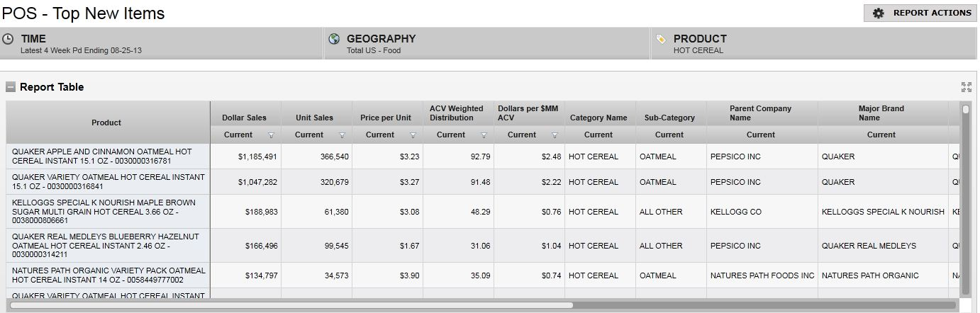Open the Dollar Sales column filter

coord(271,135)
